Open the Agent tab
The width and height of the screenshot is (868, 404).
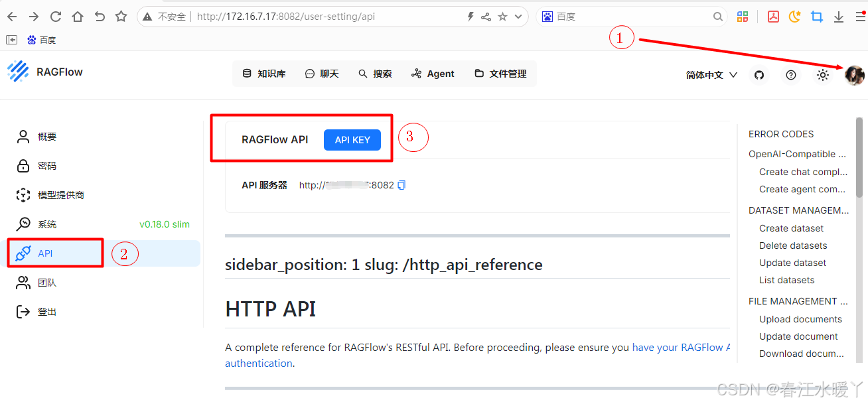(433, 74)
